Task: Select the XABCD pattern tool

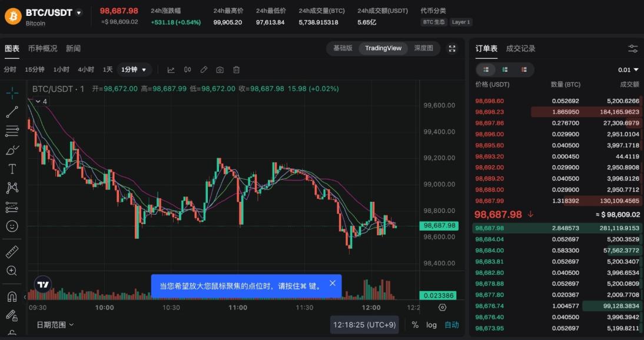Action: (x=12, y=188)
